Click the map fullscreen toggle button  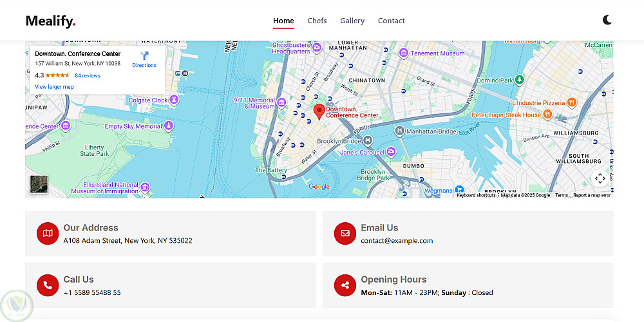tap(600, 178)
